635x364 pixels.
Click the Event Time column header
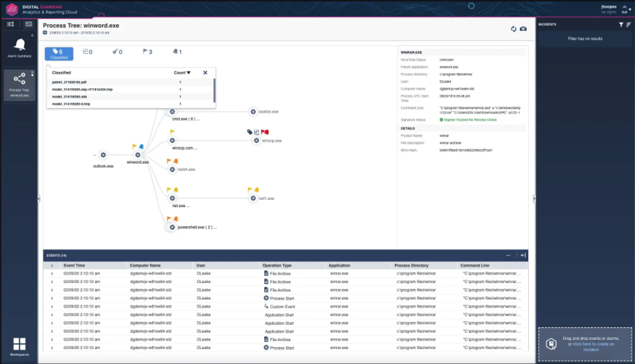click(x=74, y=266)
